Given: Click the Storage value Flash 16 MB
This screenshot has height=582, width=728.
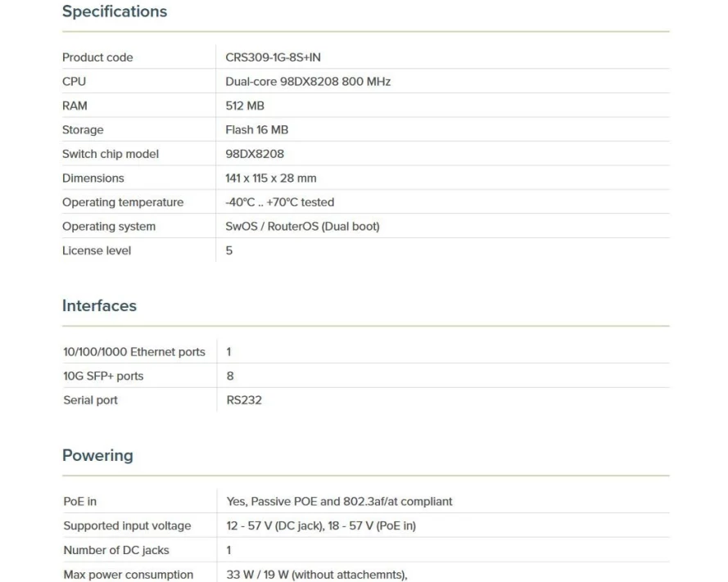Looking at the screenshot, I should (256, 129).
